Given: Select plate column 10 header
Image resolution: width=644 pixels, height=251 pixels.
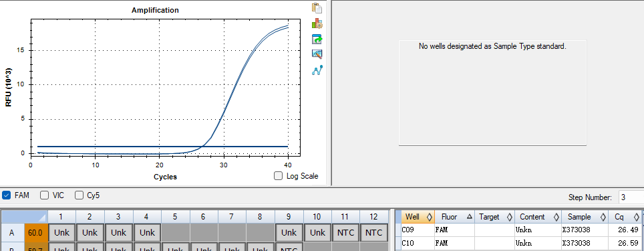Looking at the screenshot, I should (317, 217).
